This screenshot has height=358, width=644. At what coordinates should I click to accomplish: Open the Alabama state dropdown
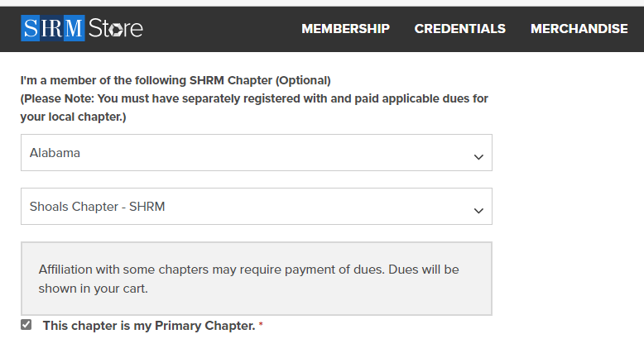click(x=257, y=153)
